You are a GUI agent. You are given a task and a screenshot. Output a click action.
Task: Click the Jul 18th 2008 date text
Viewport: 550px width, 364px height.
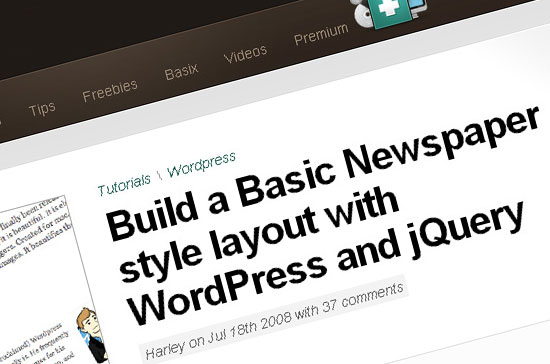point(250,329)
